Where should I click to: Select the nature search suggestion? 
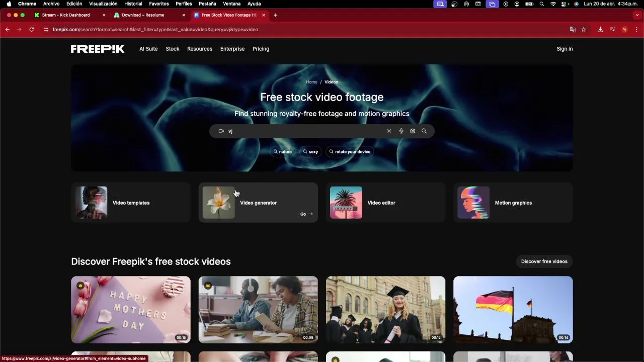(283, 152)
